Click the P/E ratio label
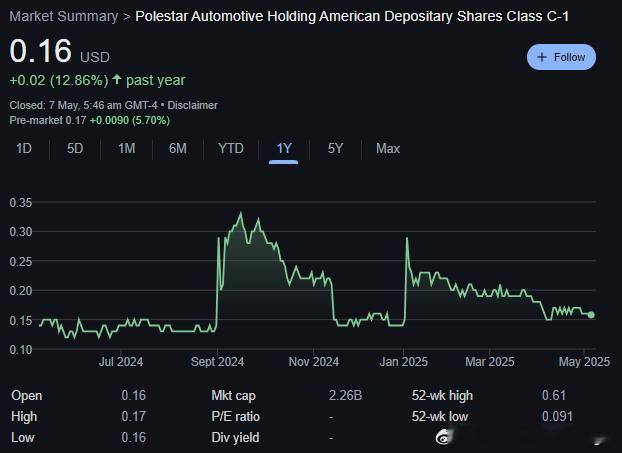The image size is (622, 453). tap(236, 417)
